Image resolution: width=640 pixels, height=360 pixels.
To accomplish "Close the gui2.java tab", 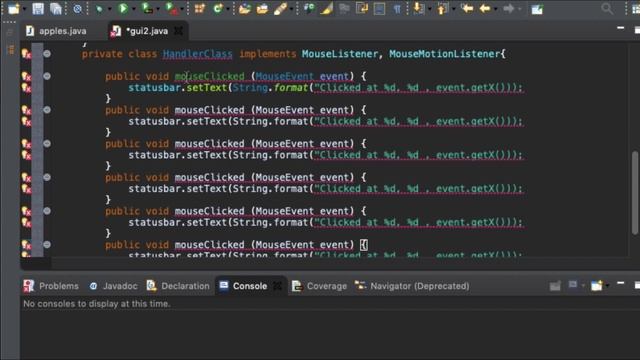I will (179, 31).
